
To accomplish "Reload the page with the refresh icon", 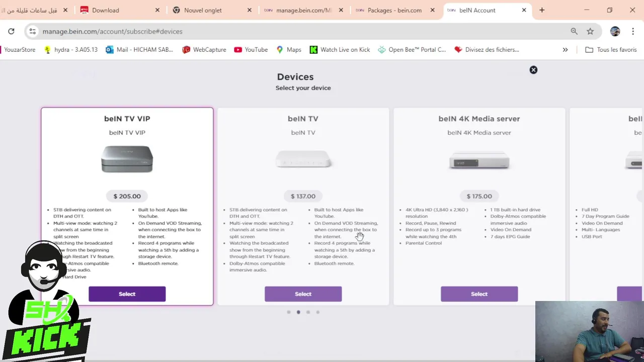I will [11, 31].
